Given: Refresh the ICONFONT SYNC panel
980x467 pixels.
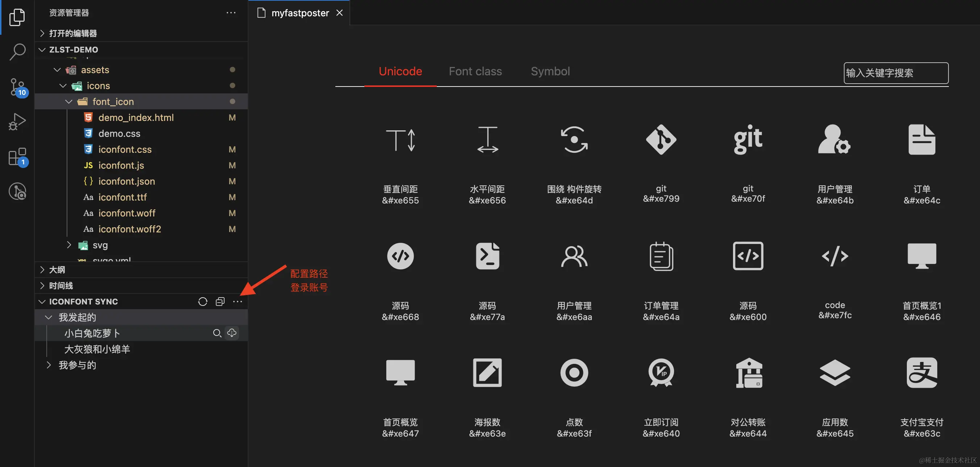Looking at the screenshot, I should tap(202, 301).
